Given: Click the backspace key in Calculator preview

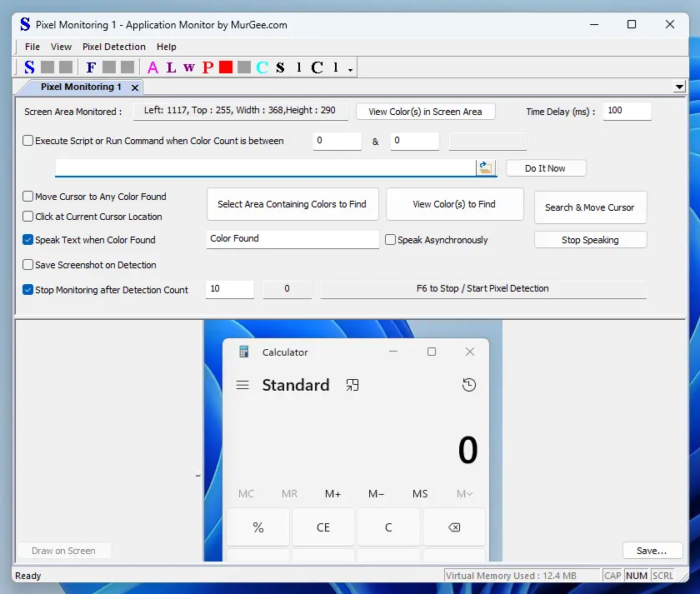Looking at the screenshot, I should click(x=454, y=527).
